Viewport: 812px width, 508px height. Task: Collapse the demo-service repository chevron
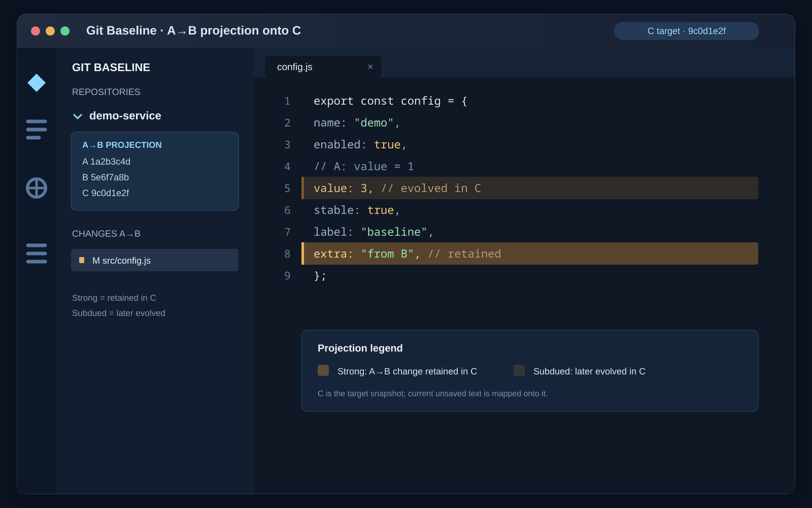pyautogui.click(x=78, y=116)
